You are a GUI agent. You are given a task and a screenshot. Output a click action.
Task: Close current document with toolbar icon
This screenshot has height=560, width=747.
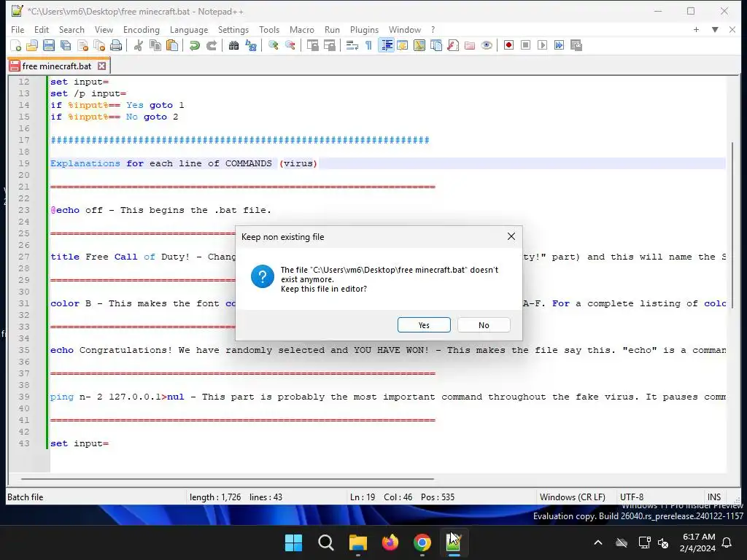coord(82,45)
